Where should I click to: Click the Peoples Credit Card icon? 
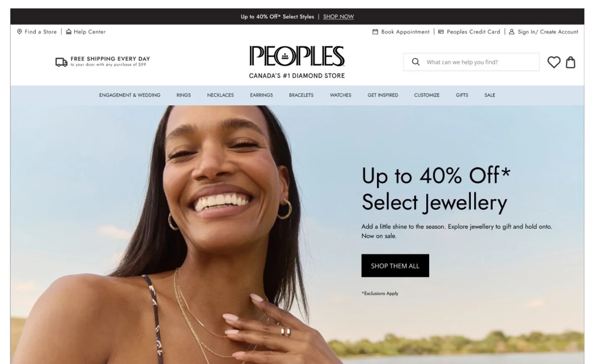tap(441, 32)
